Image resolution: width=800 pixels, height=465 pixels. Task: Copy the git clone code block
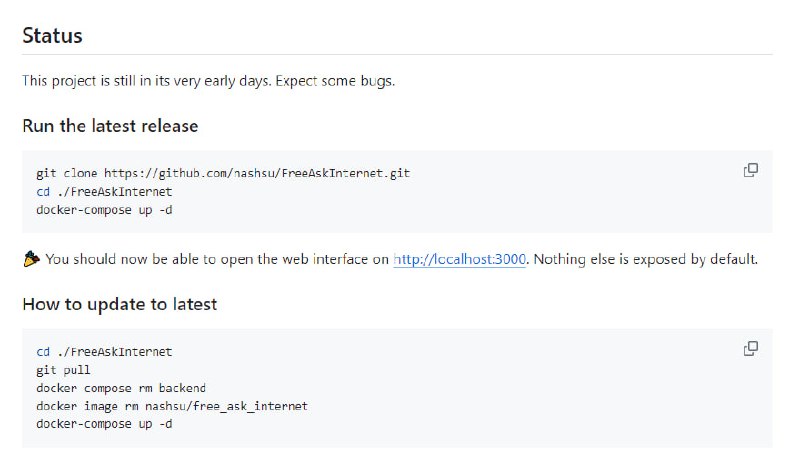pos(750,170)
